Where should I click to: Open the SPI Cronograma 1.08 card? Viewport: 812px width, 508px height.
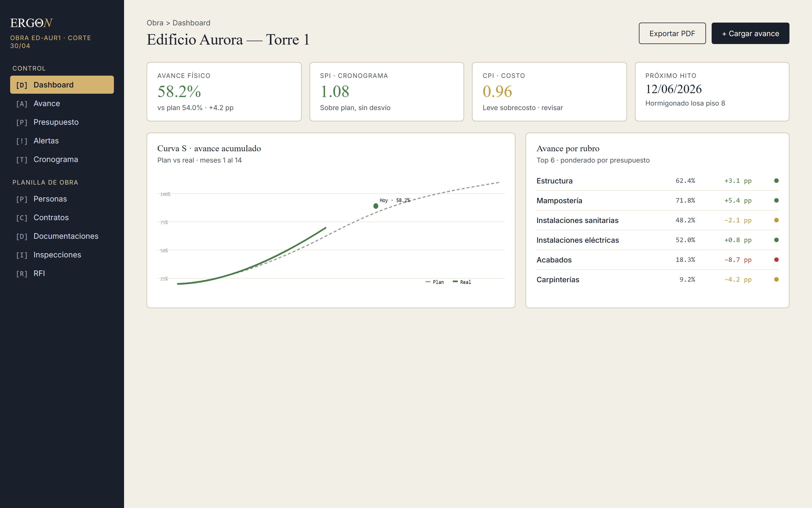point(387,92)
